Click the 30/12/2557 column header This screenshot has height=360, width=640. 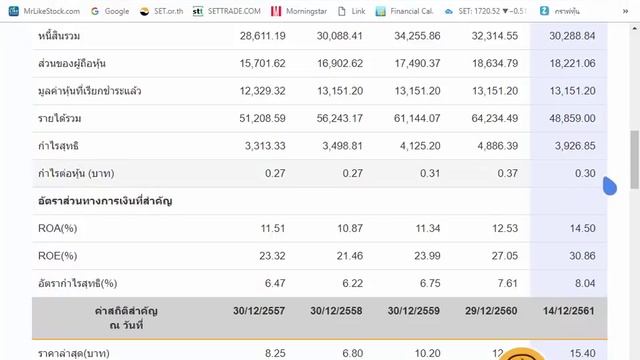point(259,311)
